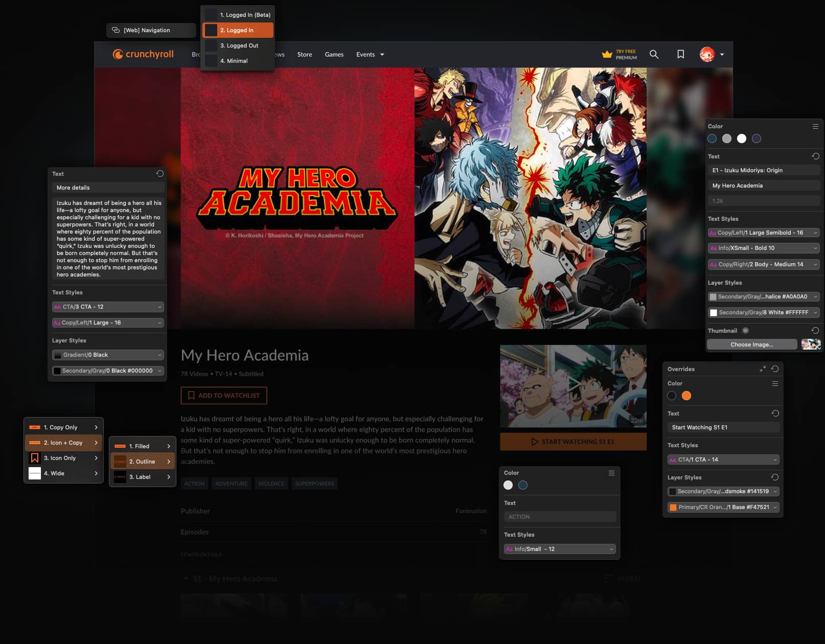
Task: Open the search magnifier icon
Action: pyautogui.click(x=654, y=54)
